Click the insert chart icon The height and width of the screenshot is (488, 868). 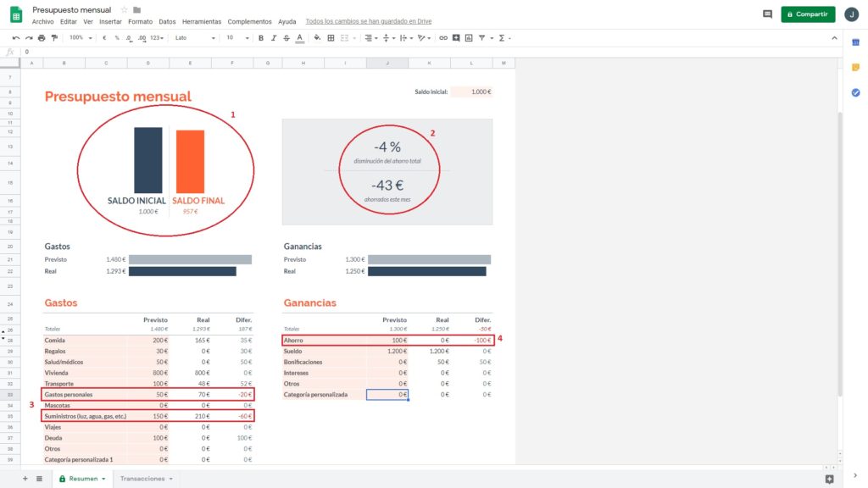469,38
